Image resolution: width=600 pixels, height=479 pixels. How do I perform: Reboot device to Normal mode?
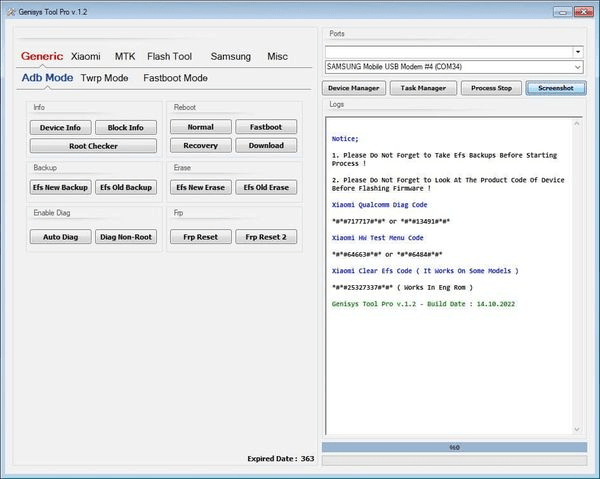pos(201,127)
